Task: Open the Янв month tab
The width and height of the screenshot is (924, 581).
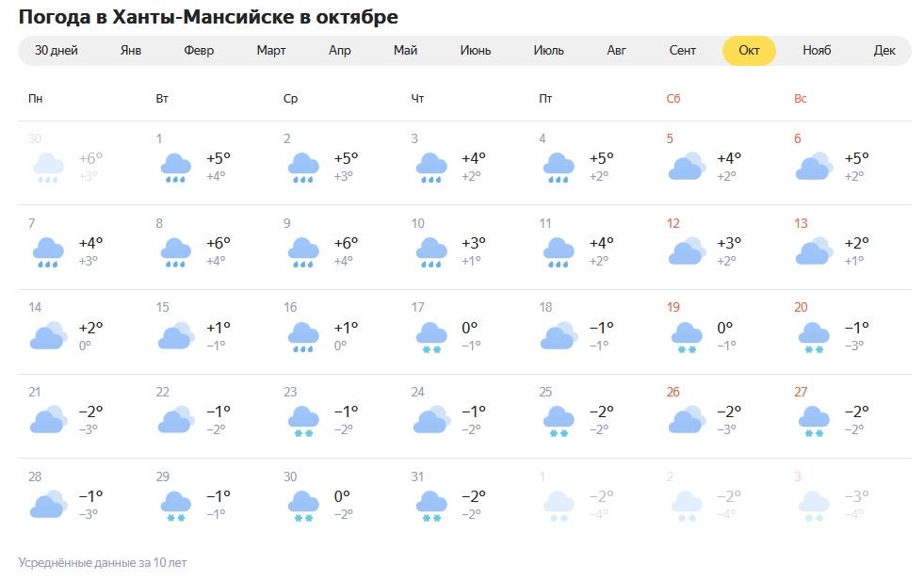Action: click(131, 51)
